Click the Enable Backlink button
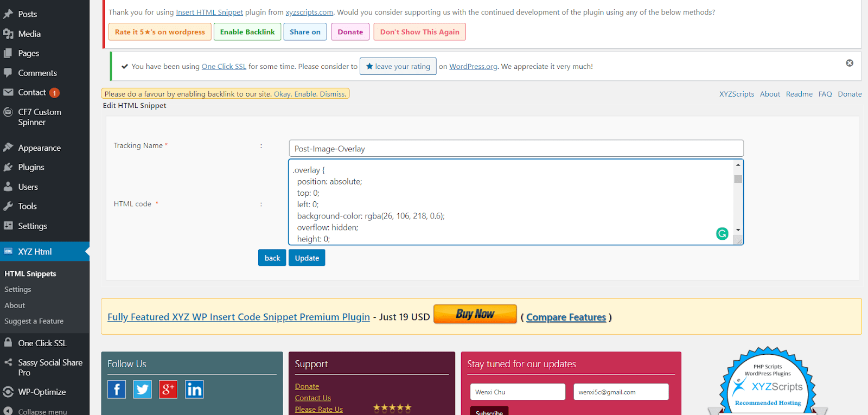This screenshot has width=868, height=415. click(x=247, y=32)
